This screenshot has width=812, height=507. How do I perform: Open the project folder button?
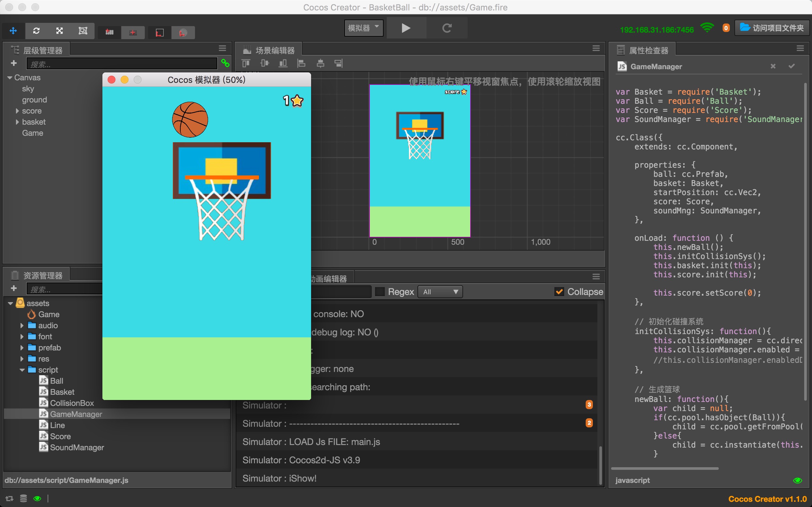tap(772, 28)
